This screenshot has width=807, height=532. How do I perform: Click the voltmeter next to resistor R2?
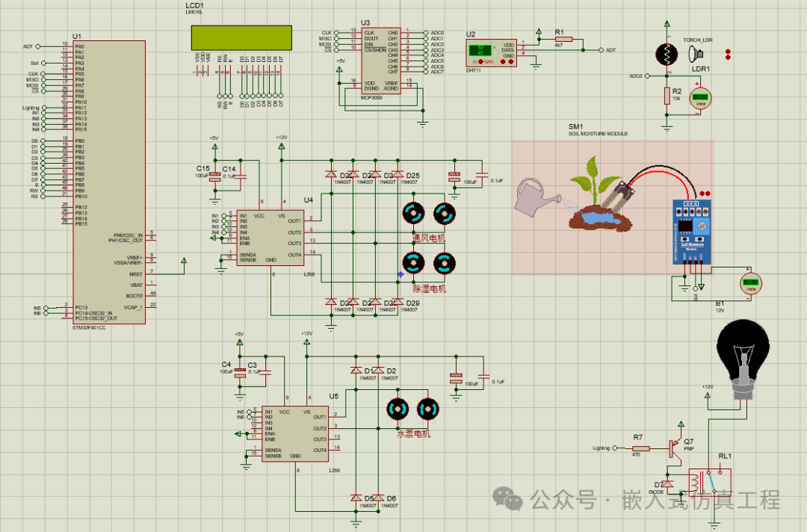point(700,99)
